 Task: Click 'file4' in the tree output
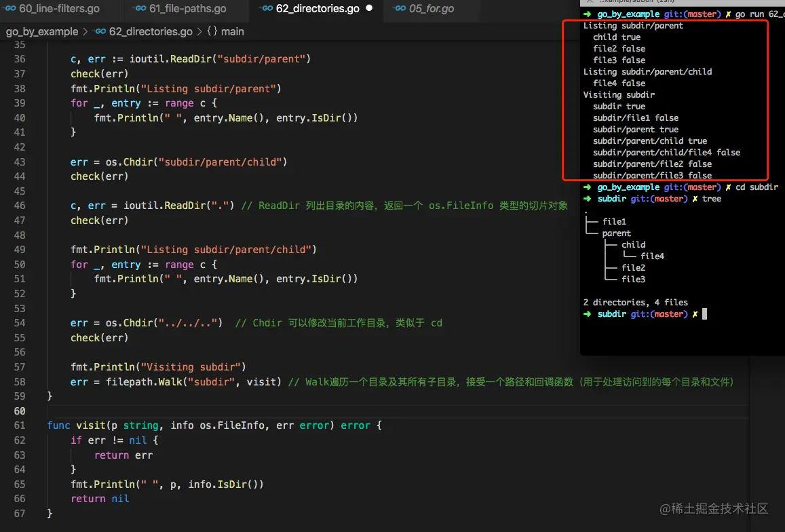point(652,256)
